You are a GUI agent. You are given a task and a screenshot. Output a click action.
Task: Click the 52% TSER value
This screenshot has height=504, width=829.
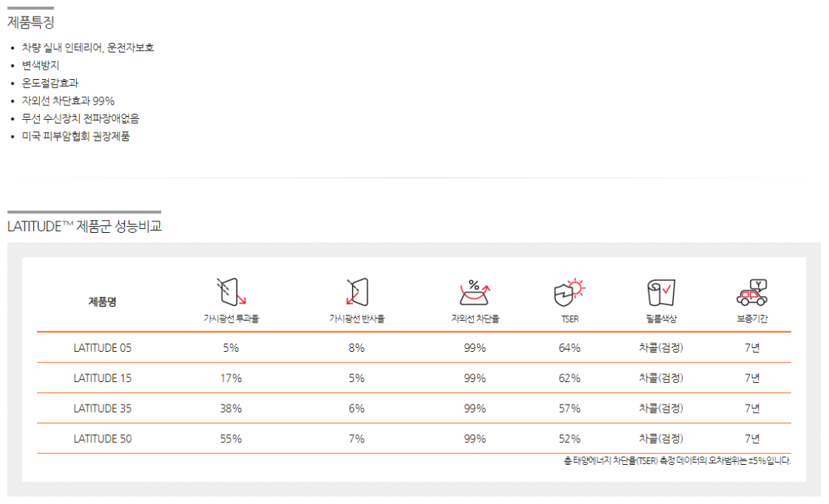click(570, 439)
